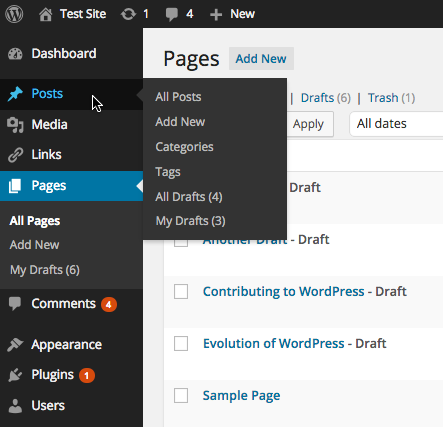This screenshot has height=427, width=443.
Task: Click the updates refresh icon
Action: pyautogui.click(x=128, y=14)
